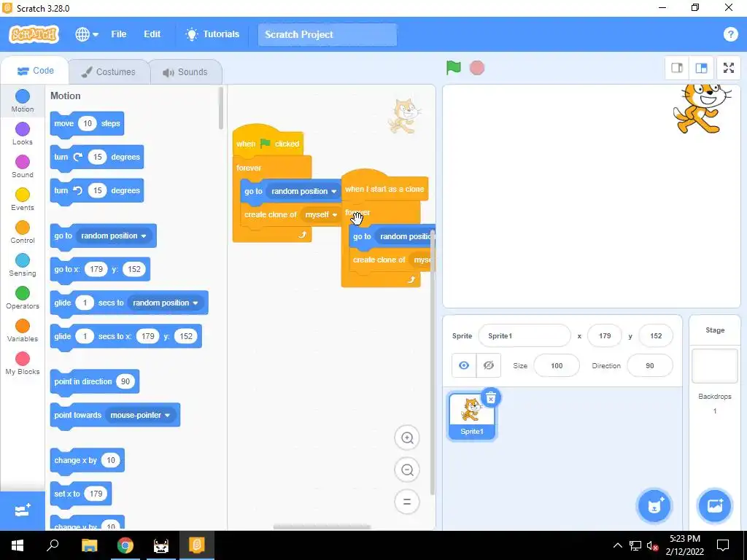
Task: Click the sprite Direction field
Action: pyautogui.click(x=650, y=366)
